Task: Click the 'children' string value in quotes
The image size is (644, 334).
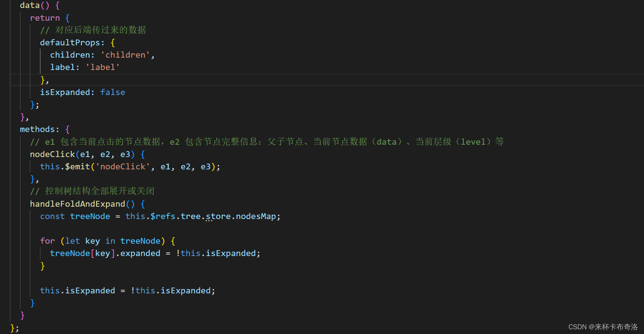Action: [125, 55]
